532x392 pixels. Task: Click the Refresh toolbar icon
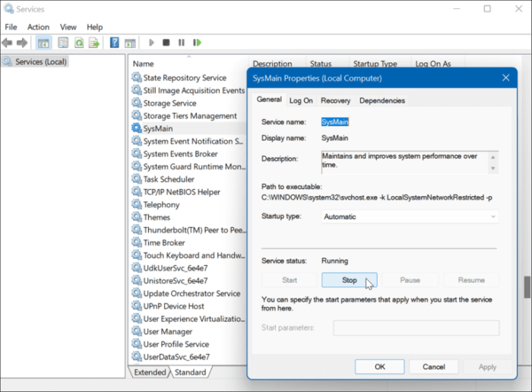pyautogui.click(x=78, y=43)
